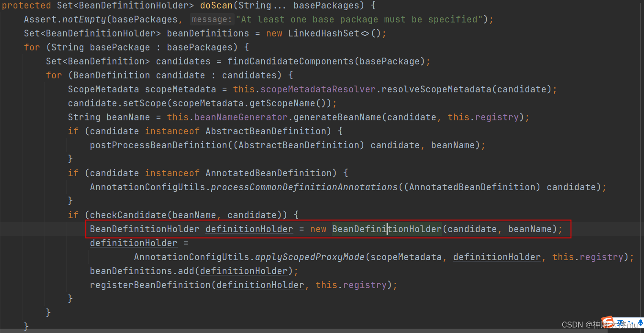Click the string "At least one base package must be specified"
This screenshot has height=333, width=644.
click(x=359, y=19)
